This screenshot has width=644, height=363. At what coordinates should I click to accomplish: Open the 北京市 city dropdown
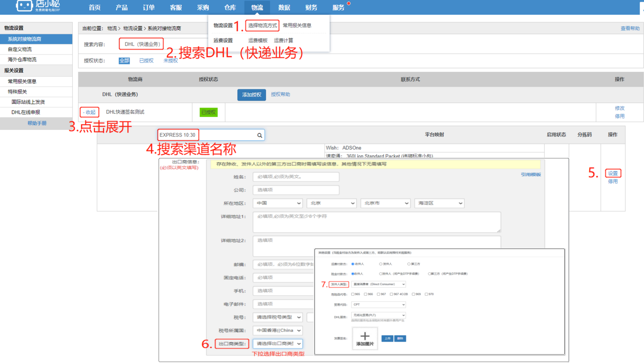pyautogui.click(x=385, y=203)
